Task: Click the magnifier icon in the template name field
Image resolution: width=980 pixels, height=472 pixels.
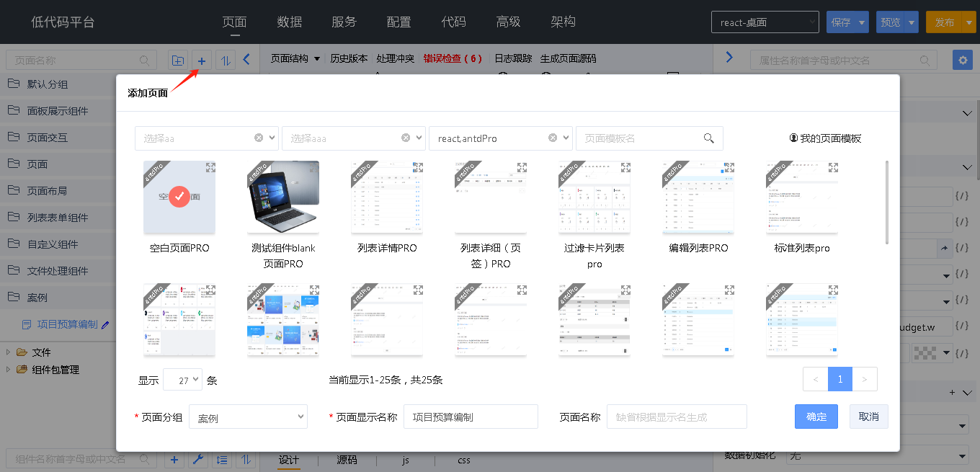Action: pyautogui.click(x=709, y=138)
